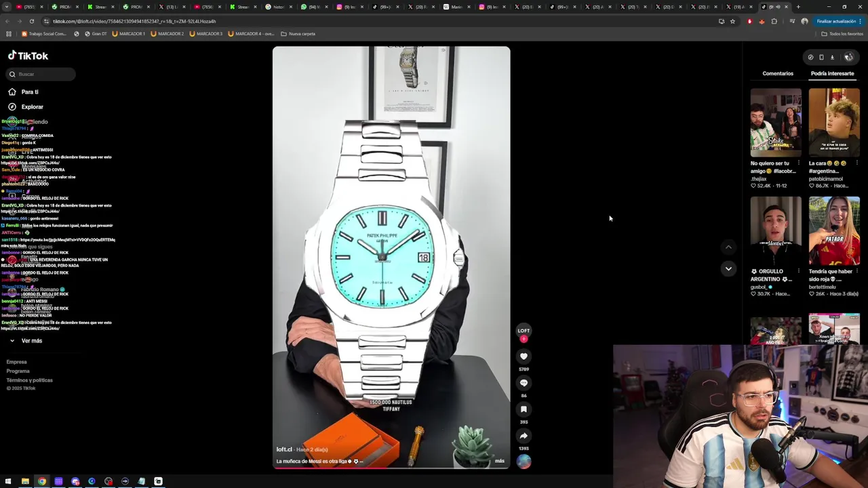Open the Programa footer link
Viewport: 868px width, 488px height.
coord(18,371)
